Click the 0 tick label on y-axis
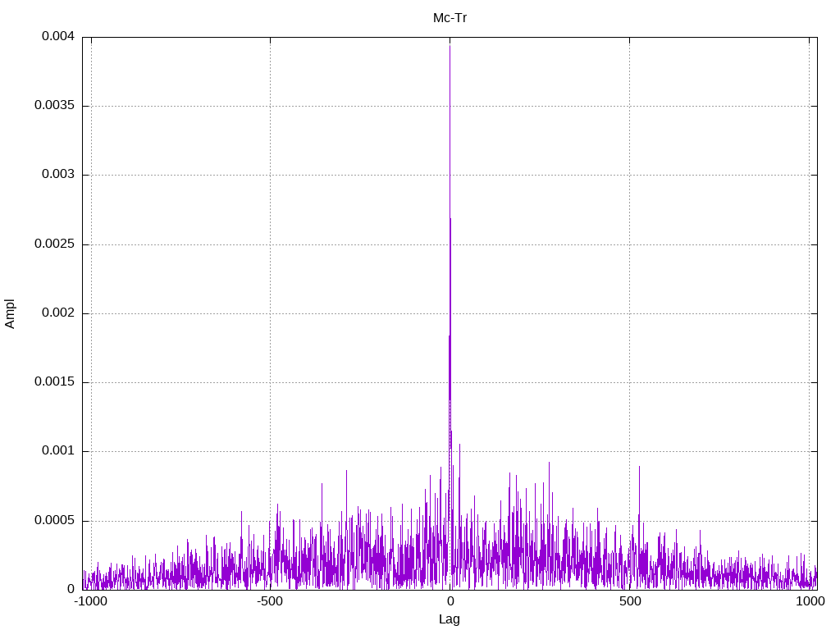 click(71, 589)
